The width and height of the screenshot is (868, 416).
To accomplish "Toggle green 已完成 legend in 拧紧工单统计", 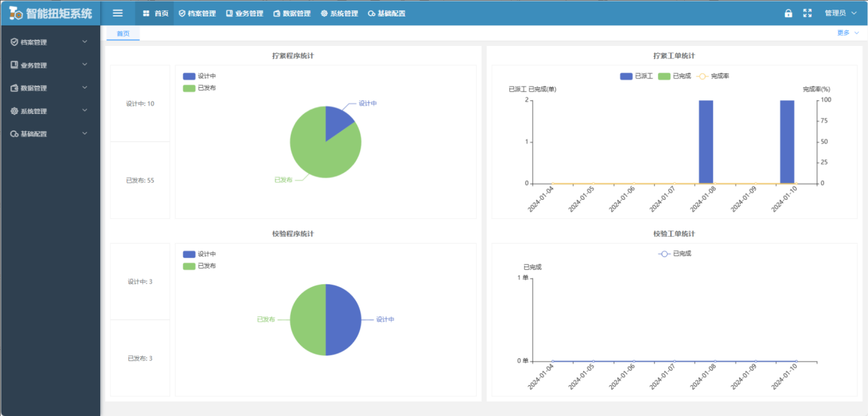I will (x=675, y=76).
